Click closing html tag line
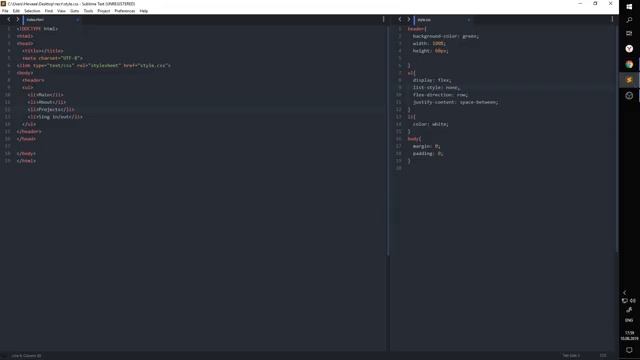Screen dimensions: 640x360 [27, 161]
